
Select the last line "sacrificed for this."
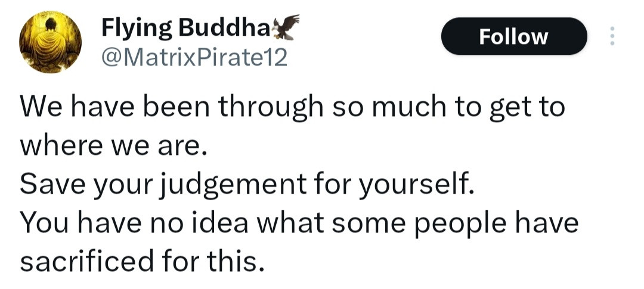point(141,262)
